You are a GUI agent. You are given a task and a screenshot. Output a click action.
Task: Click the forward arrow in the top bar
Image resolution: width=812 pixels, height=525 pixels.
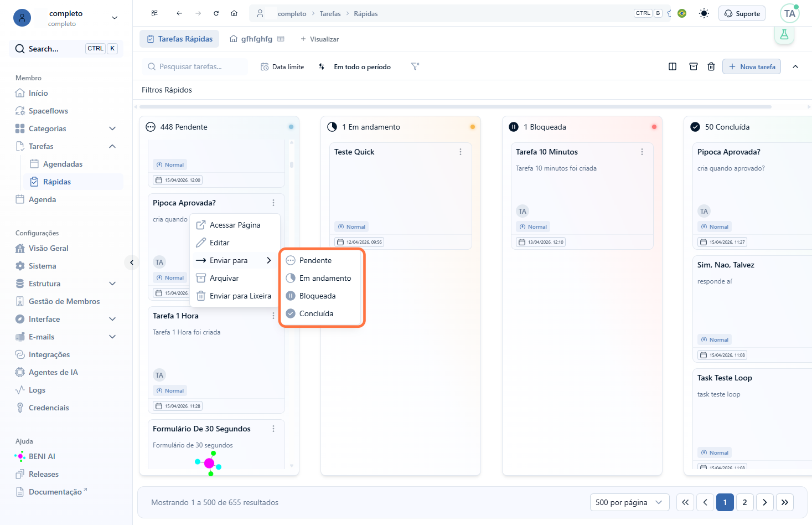198,13
